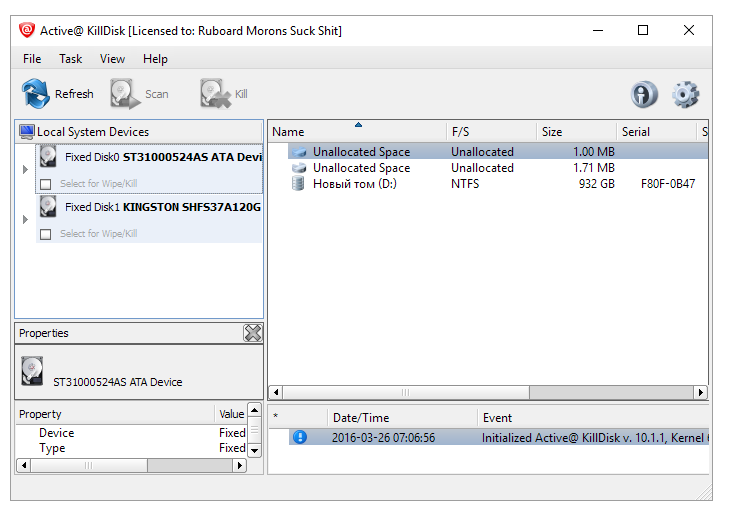Image resolution: width=737 pixels, height=521 pixels.
Task: Click the F80F-0B47 serial cell
Action: (x=668, y=184)
